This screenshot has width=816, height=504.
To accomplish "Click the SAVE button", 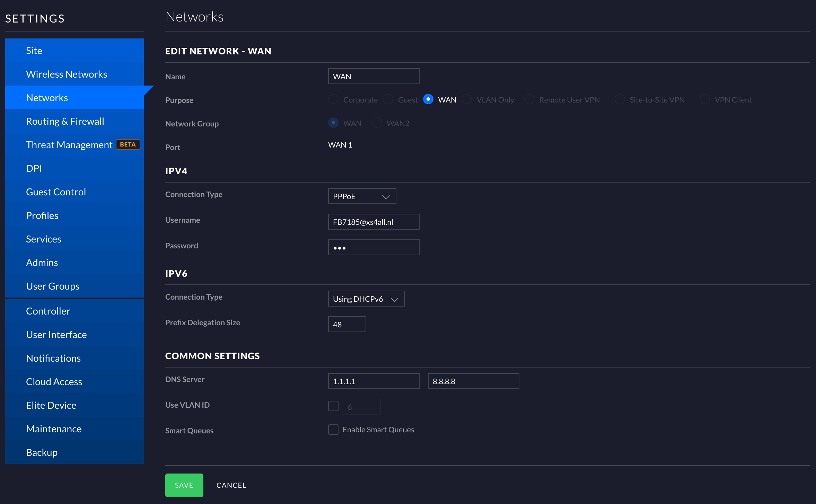I will tap(184, 485).
